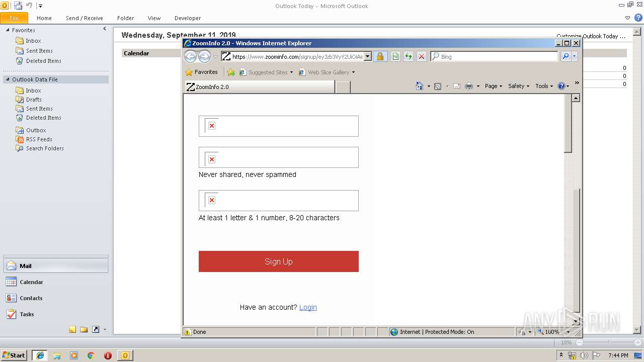Switch to the Home ribbon tab
Viewport: 644px width, 362px height.
click(x=44, y=18)
